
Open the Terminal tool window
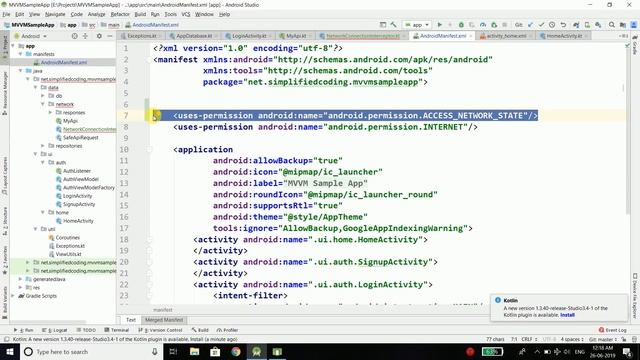tap(116, 330)
